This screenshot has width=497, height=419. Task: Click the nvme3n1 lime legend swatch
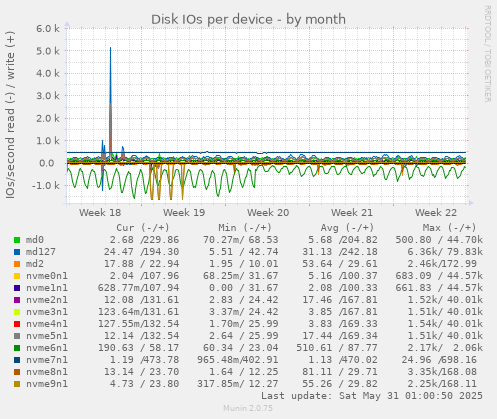[17, 312]
